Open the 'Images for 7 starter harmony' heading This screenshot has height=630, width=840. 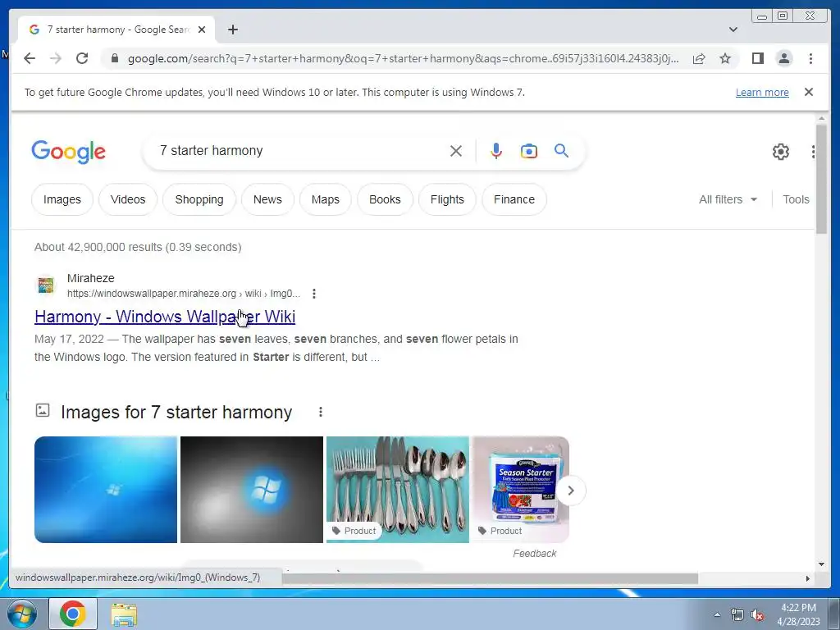(x=176, y=412)
